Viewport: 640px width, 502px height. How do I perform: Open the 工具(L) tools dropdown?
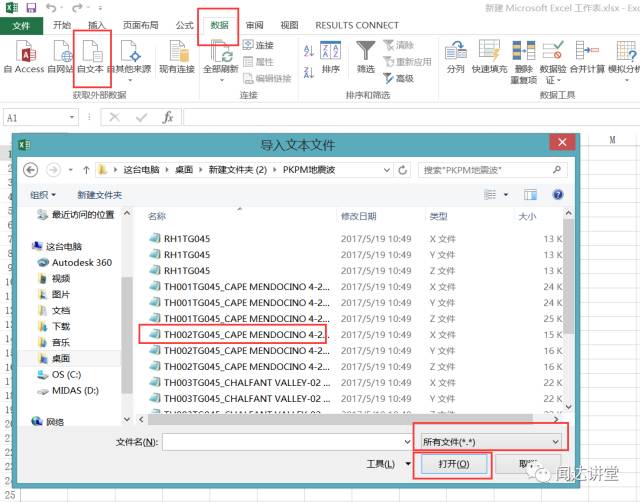tap(388, 464)
